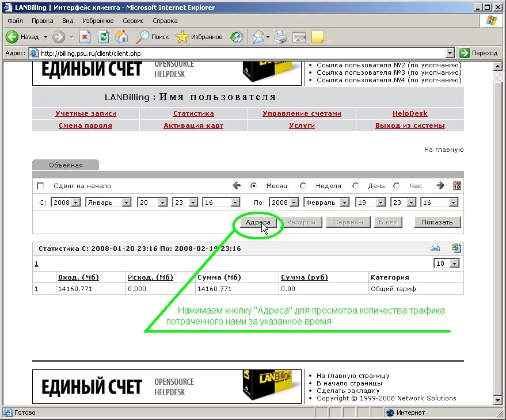The width and height of the screenshot is (506, 420).
Task: Expand the address bar URL dropdown arrow
Action: [x=450, y=53]
